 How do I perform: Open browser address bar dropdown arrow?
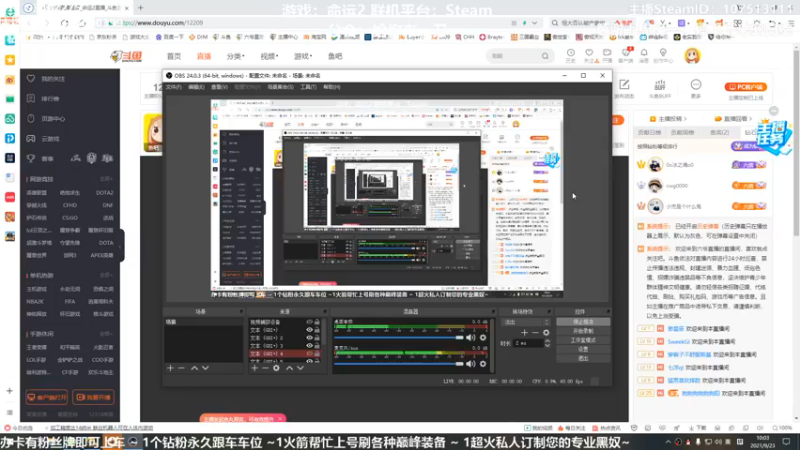pos(534,23)
